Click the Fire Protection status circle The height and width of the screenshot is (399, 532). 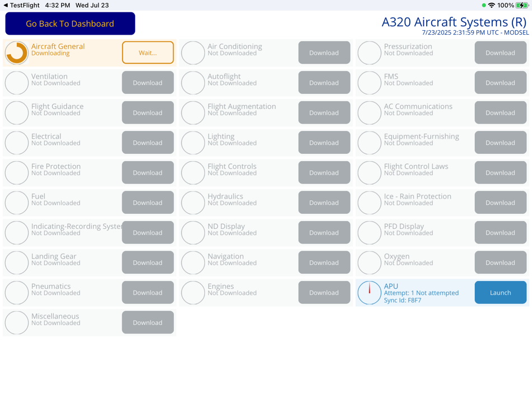point(17,173)
